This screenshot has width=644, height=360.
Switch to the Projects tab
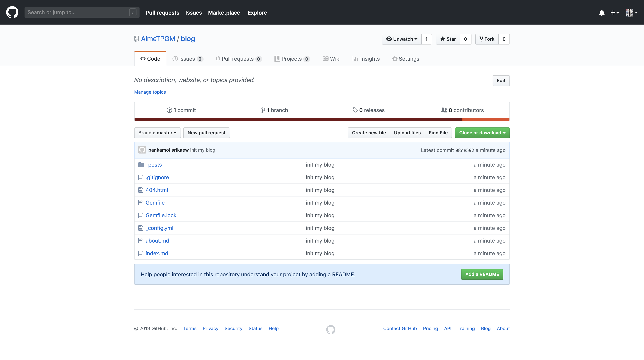tap(292, 59)
